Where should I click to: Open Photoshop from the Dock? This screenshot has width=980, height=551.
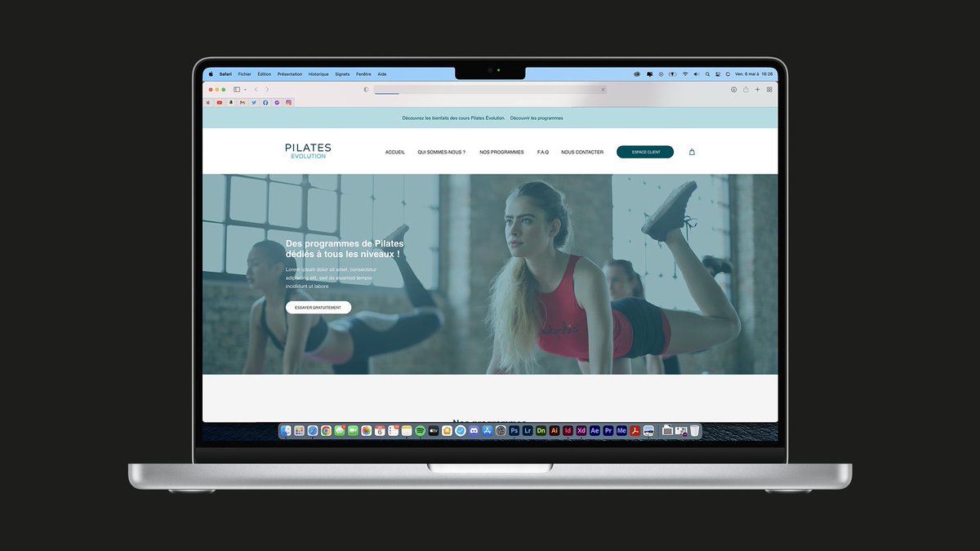pos(514,430)
